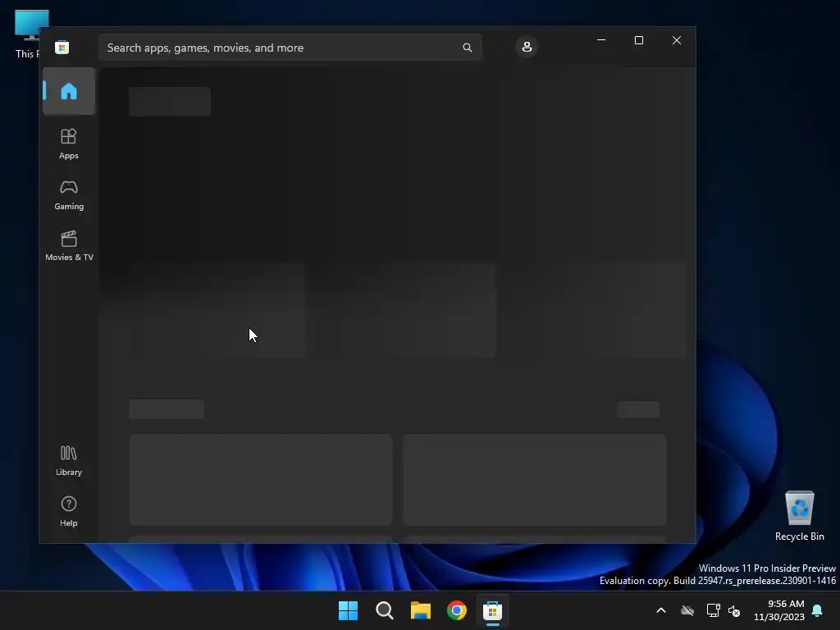
Task: Open Help in the Store sidebar
Action: (69, 511)
